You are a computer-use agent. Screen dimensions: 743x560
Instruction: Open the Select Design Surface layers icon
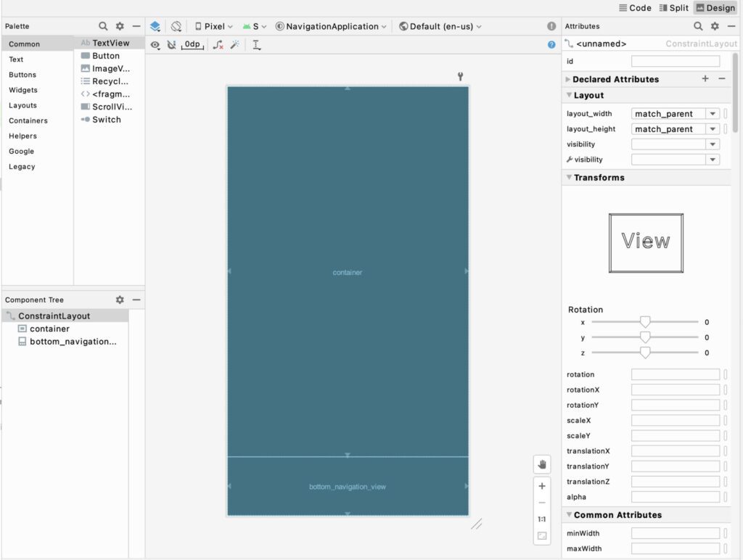155,26
